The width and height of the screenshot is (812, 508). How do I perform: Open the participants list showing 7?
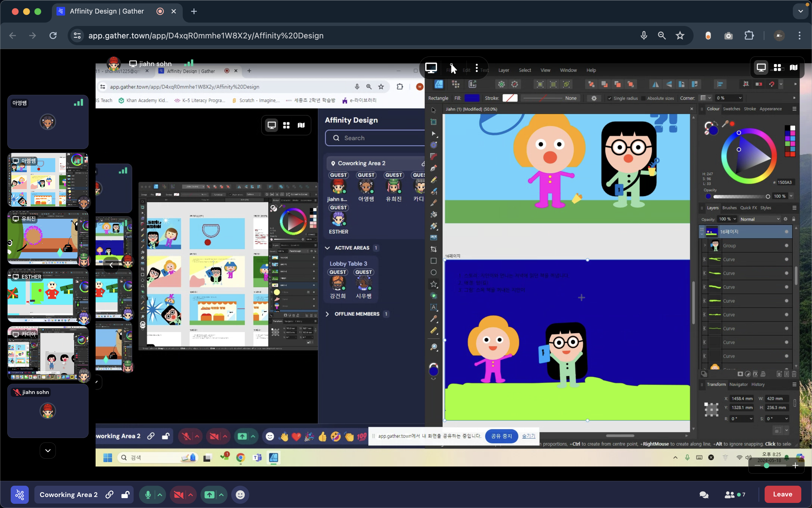tap(735, 494)
